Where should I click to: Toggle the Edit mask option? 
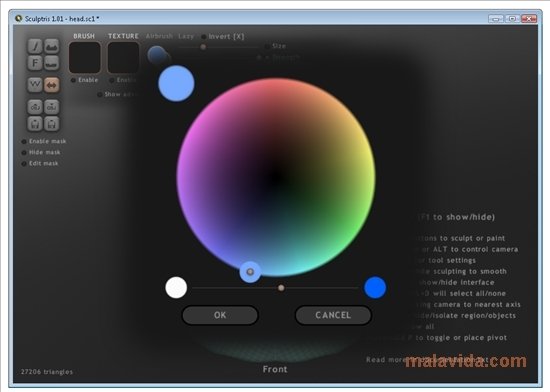click(x=40, y=163)
